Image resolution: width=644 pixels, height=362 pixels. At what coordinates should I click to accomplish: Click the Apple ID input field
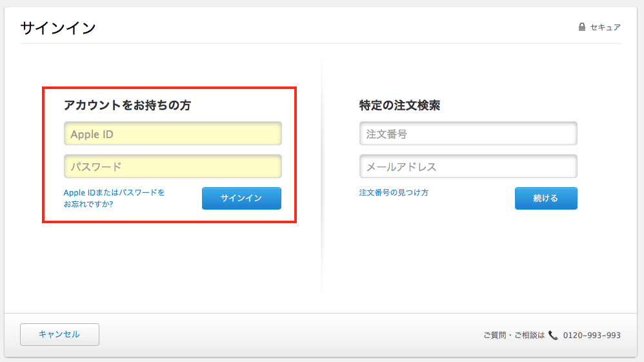click(x=172, y=134)
